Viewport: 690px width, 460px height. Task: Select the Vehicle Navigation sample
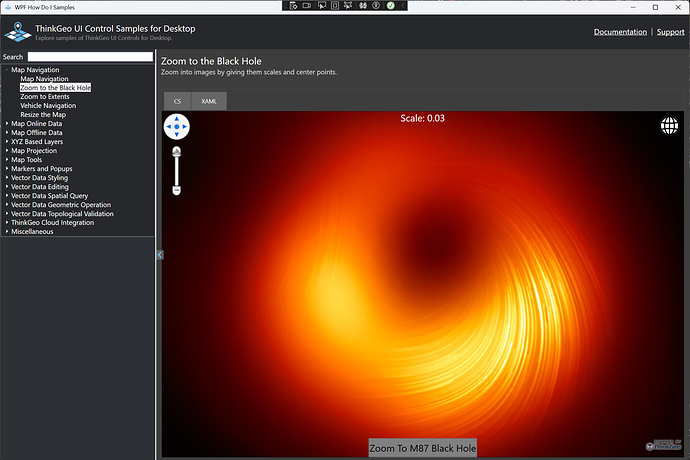point(48,106)
